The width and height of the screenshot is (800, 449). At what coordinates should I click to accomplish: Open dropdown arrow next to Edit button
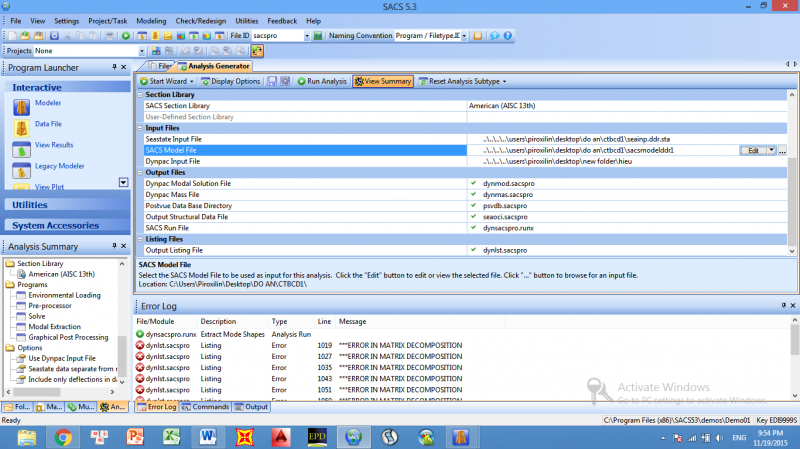point(771,150)
